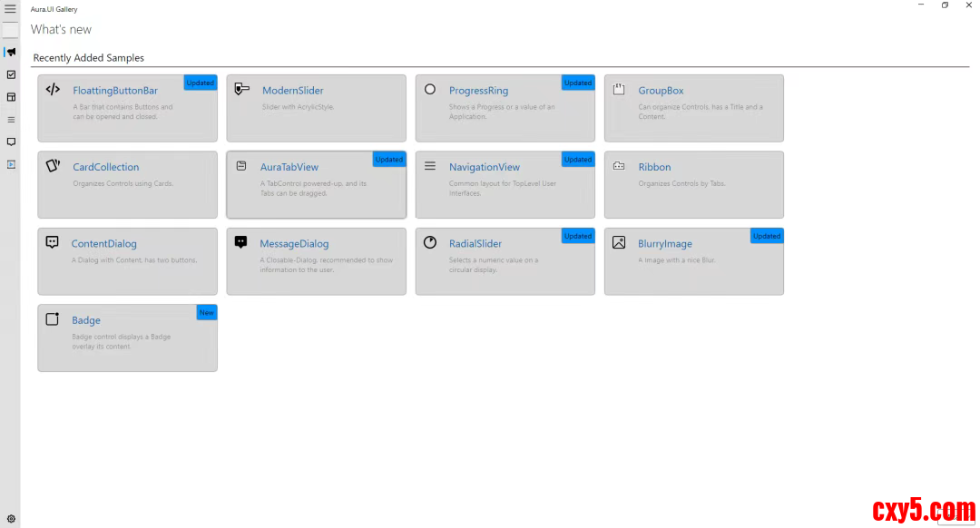980x528 pixels.
Task: Click the NavigationView lines icon
Action: pyautogui.click(x=430, y=166)
